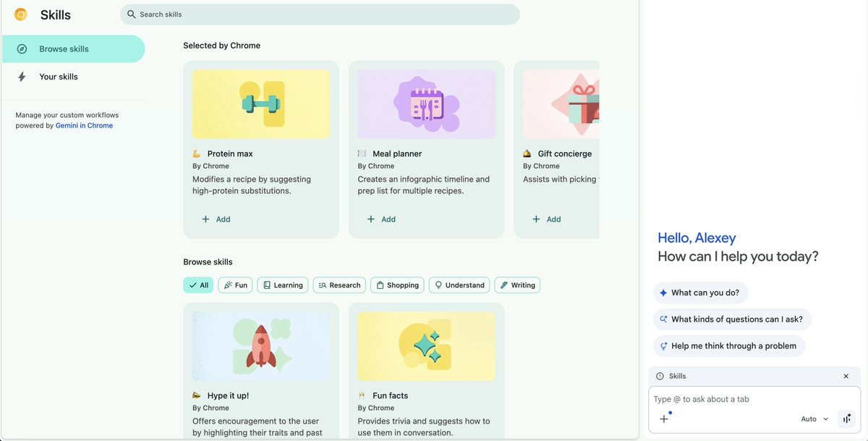Click the megaphone emoji by Hype it up!
Screen dimensions: 868x441
tap(197, 395)
